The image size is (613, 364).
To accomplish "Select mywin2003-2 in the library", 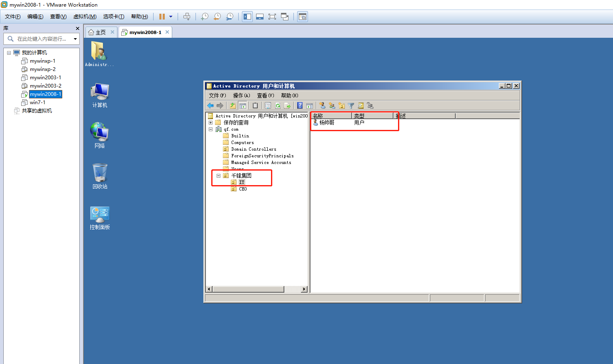I will 45,86.
